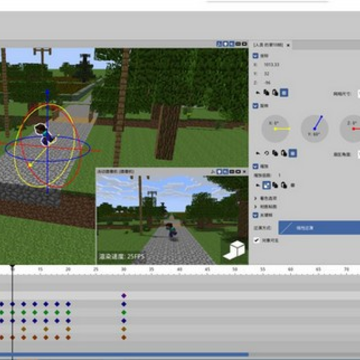
Task: Click the blue horizontal timeline scrollbar
Action: click(124, 355)
